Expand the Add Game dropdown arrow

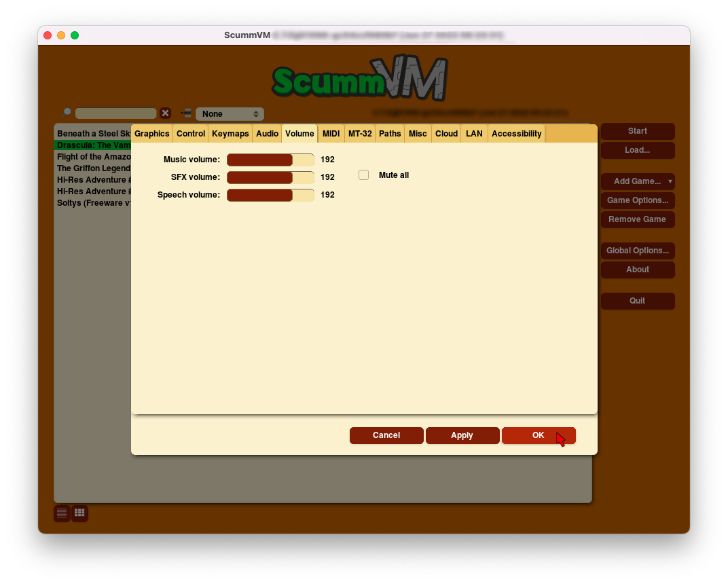[670, 181]
